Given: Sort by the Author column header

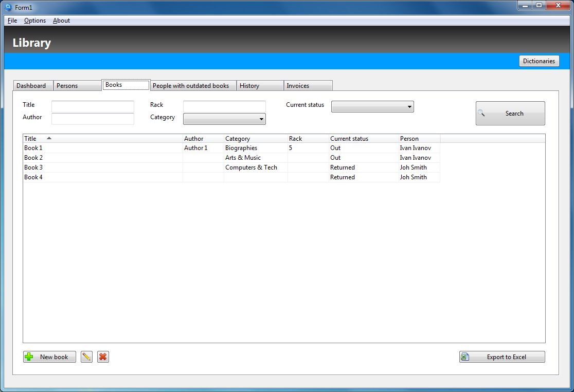Looking at the screenshot, I should [203, 139].
